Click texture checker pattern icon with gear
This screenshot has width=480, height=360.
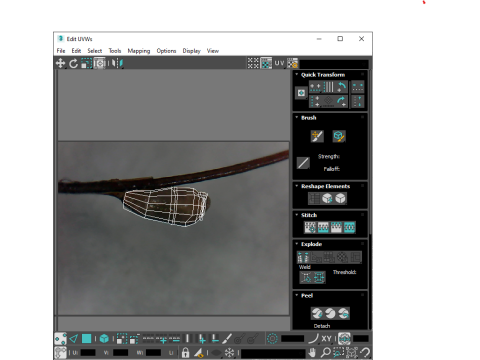293,63
